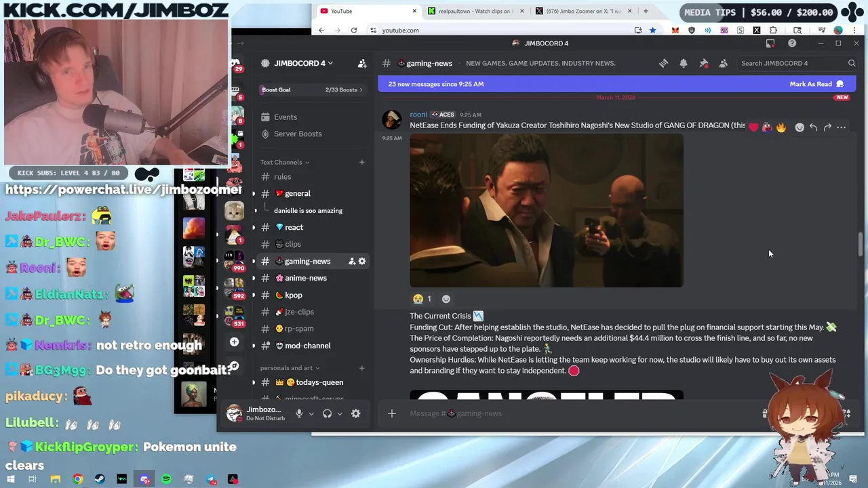Toggle the member list icon

724,63
